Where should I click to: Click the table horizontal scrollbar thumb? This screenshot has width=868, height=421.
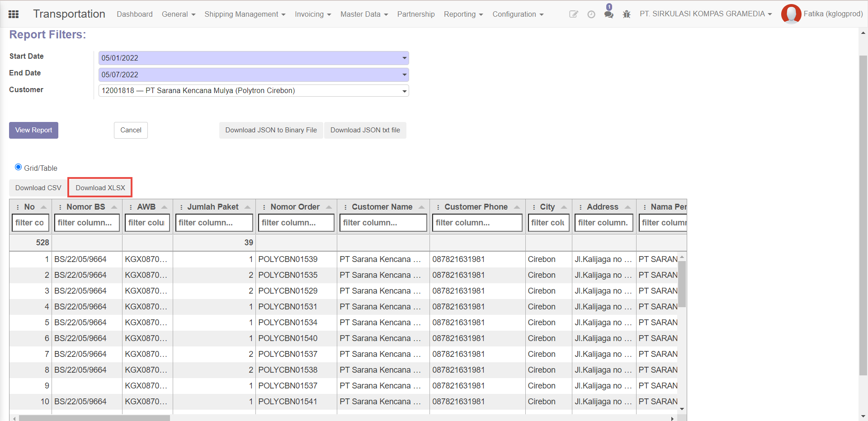click(94, 418)
